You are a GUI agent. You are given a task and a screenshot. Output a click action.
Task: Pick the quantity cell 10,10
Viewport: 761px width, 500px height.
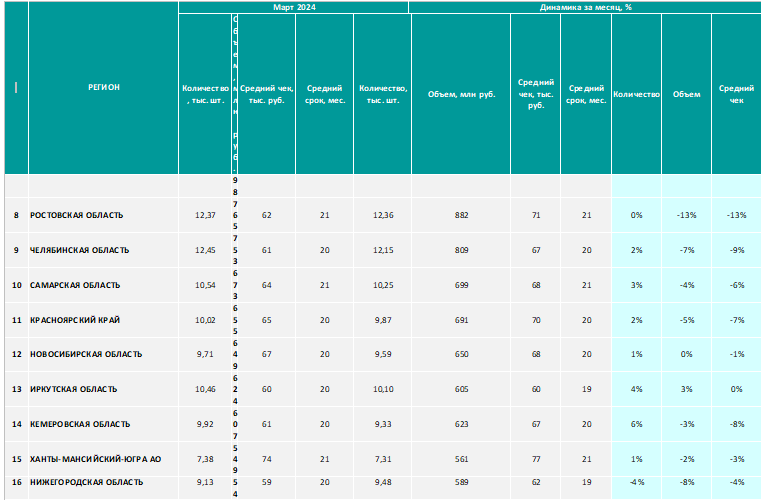pos(383,389)
